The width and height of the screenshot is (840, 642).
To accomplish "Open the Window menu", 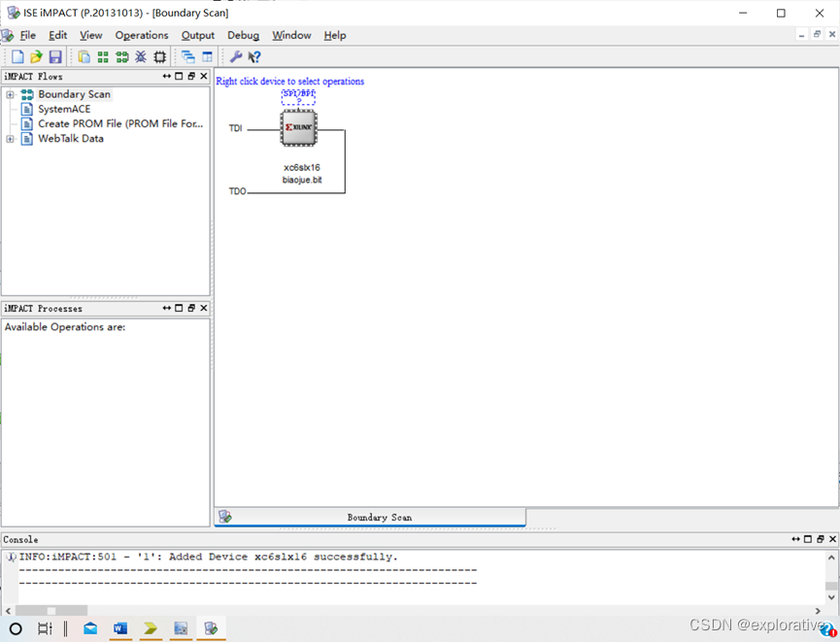I will point(291,35).
